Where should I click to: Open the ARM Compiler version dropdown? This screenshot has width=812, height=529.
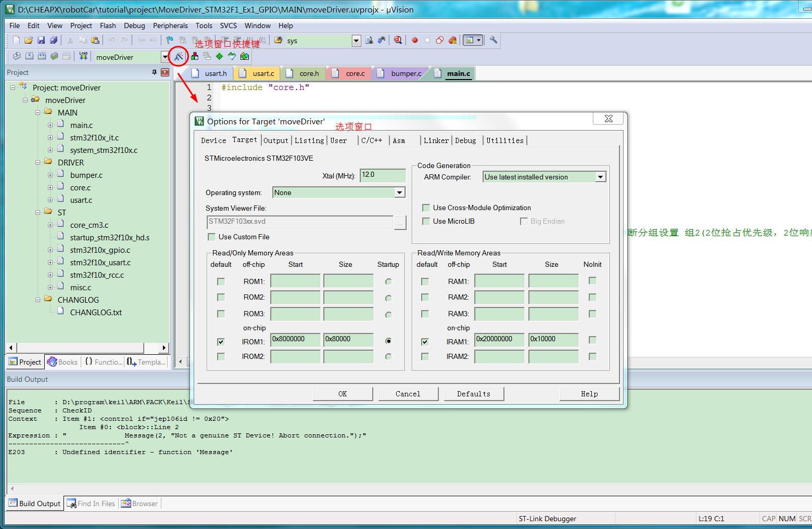(600, 177)
